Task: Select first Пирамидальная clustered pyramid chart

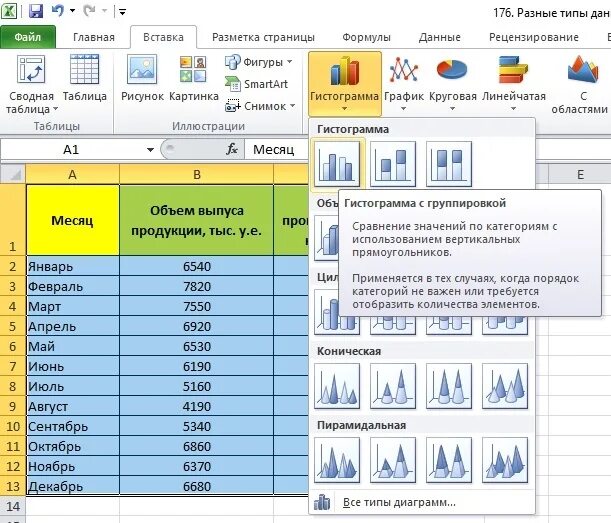Action: click(337, 460)
